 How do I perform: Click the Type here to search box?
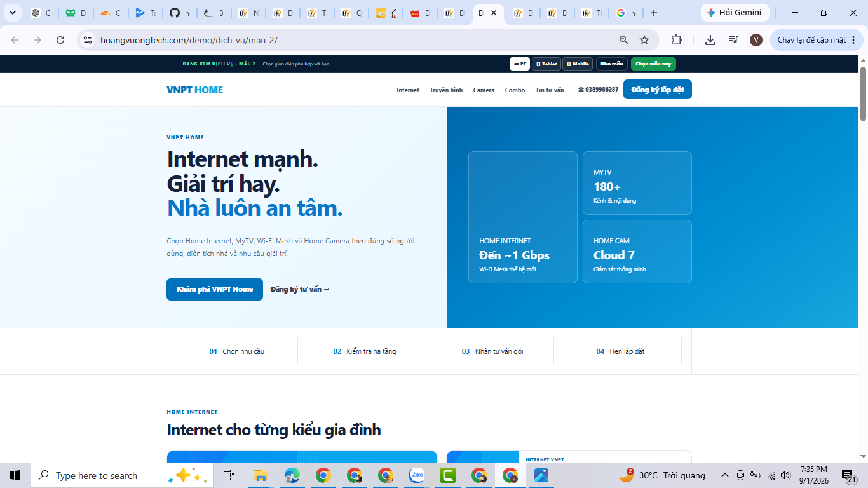tap(122, 475)
